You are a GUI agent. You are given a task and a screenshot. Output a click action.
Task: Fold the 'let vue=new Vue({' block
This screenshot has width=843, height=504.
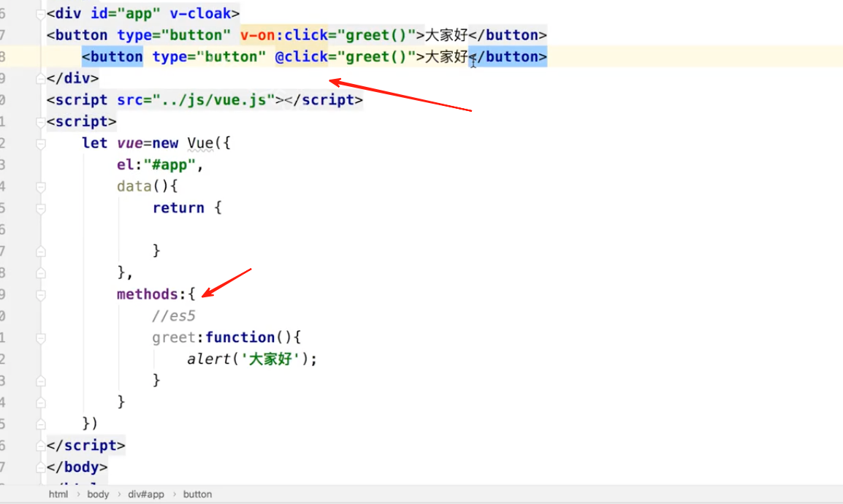tap(41, 143)
